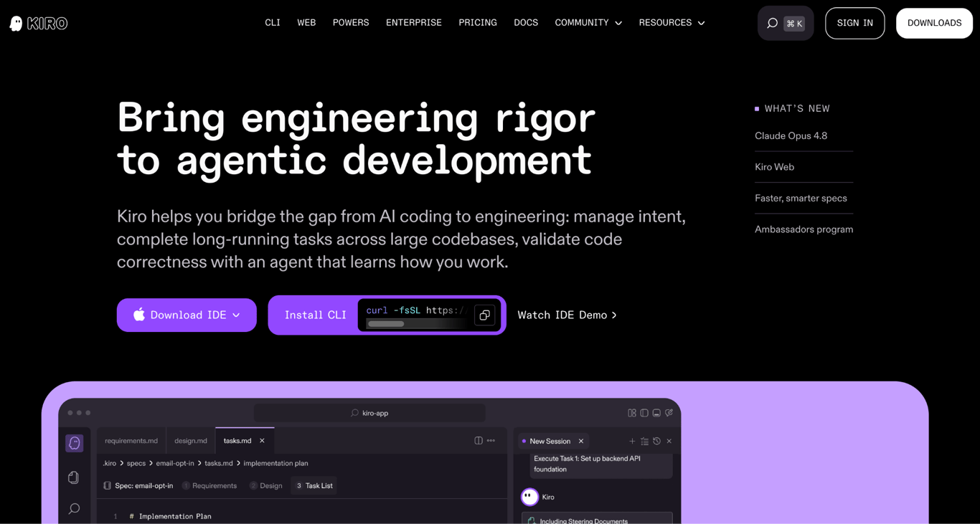Close the chat panel with X icon
The width and height of the screenshot is (980, 524).
669,442
